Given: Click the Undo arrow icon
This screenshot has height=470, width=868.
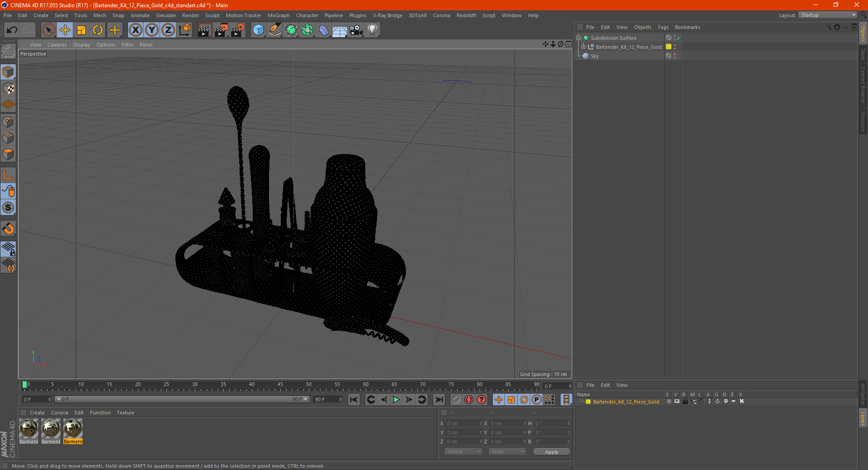Looking at the screenshot, I should tap(12, 30).
